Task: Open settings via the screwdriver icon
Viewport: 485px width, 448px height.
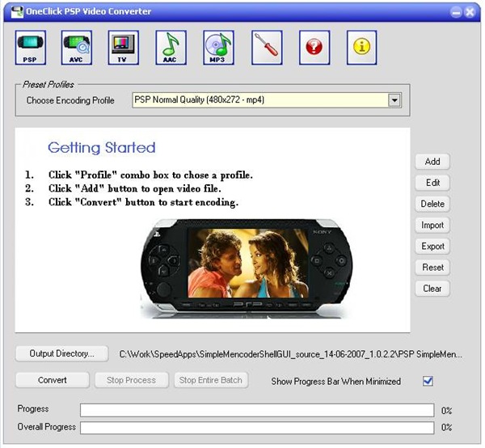Action: pyautogui.click(x=267, y=48)
